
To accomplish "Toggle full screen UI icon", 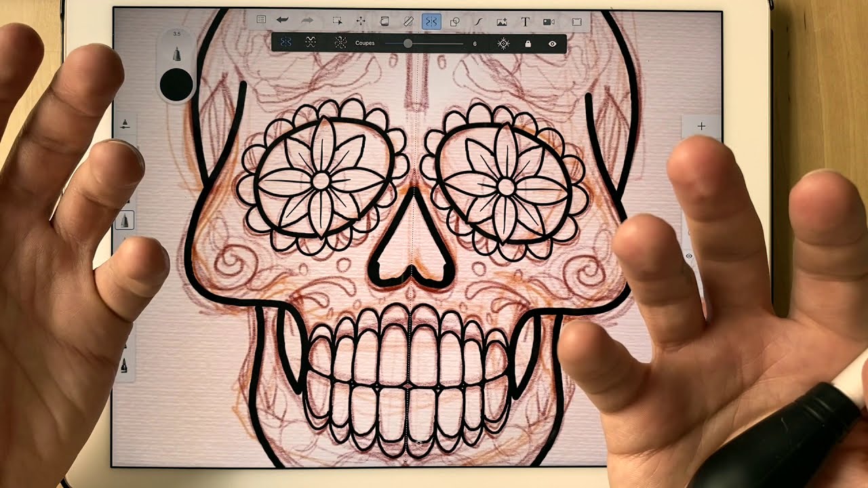I will [x=576, y=22].
